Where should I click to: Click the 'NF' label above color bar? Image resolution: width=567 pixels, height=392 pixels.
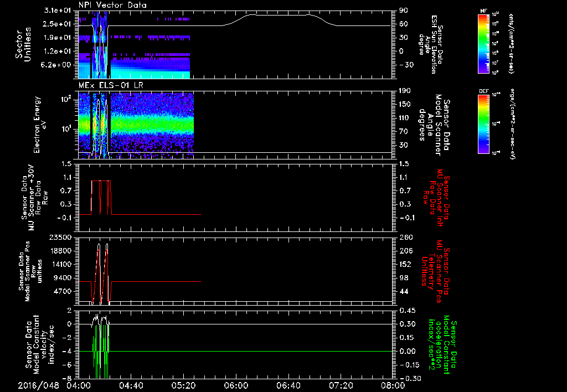coord(483,11)
